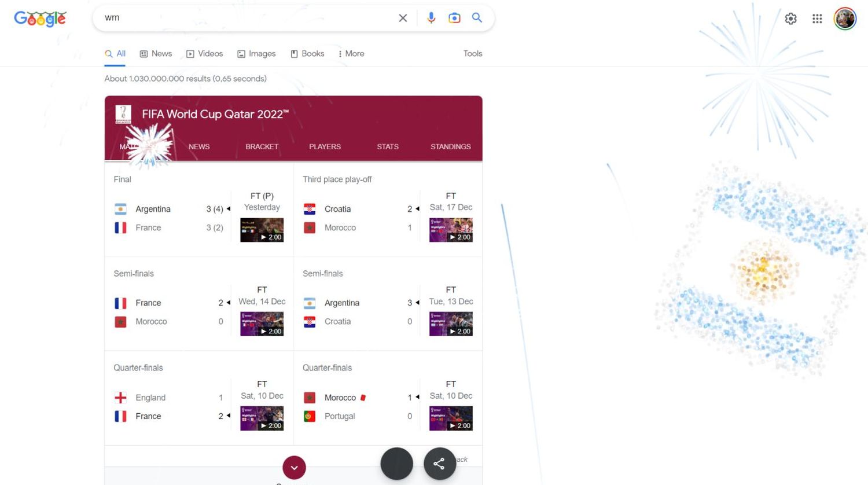The width and height of the screenshot is (868, 485).
Task: Open the Tools options menu
Action: pyautogui.click(x=472, y=53)
